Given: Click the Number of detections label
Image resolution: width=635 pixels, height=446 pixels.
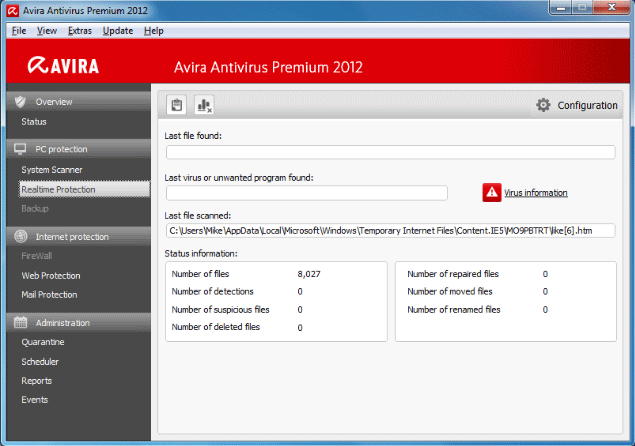Looking at the screenshot, I should coord(213,291).
